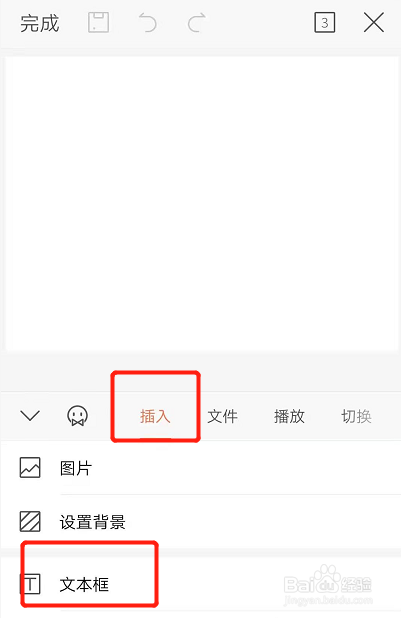The image size is (401, 618).
Task: Open the slide count icon showing 3
Action: [325, 22]
